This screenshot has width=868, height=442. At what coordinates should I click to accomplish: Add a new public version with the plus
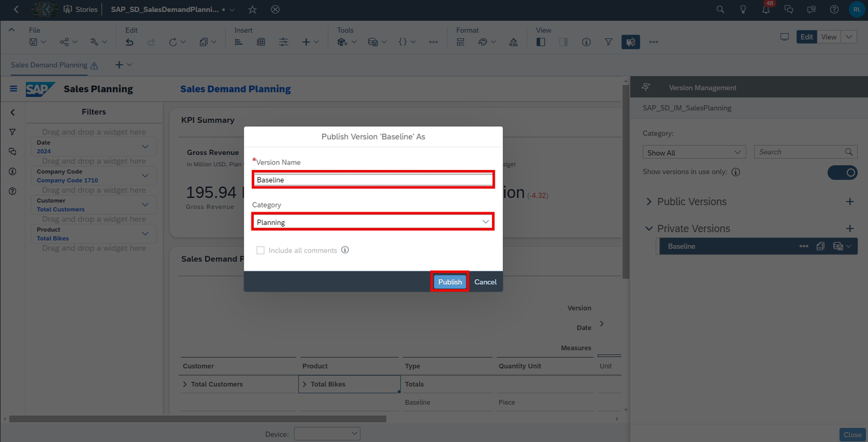(x=850, y=201)
